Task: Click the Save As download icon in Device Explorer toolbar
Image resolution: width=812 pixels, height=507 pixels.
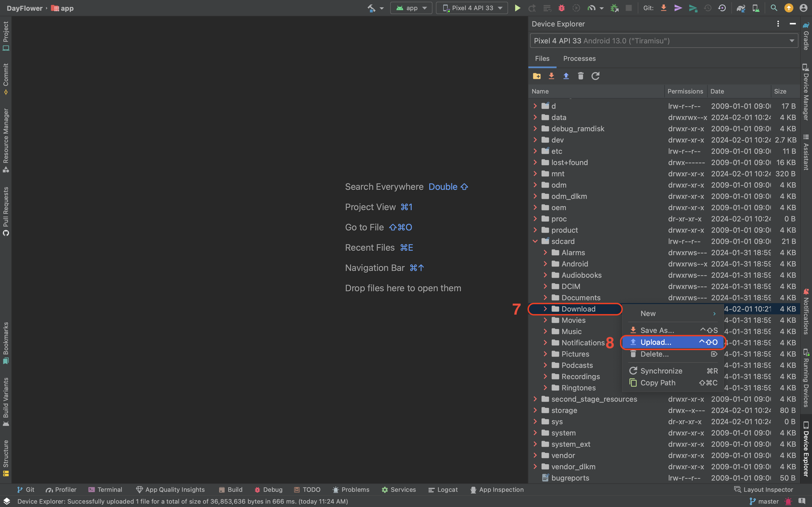Action: tap(551, 76)
